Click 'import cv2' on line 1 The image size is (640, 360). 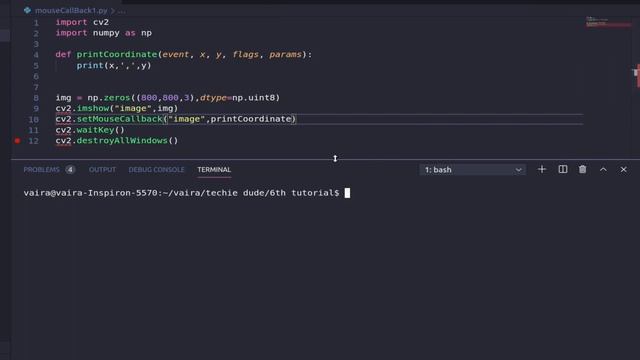[x=82, y=22]
